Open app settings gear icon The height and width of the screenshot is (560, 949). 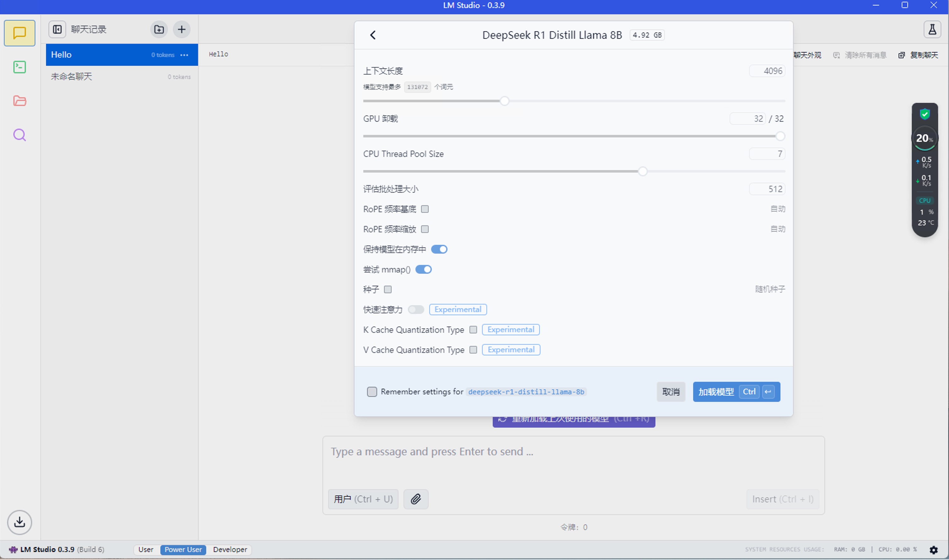pos(934,549)
